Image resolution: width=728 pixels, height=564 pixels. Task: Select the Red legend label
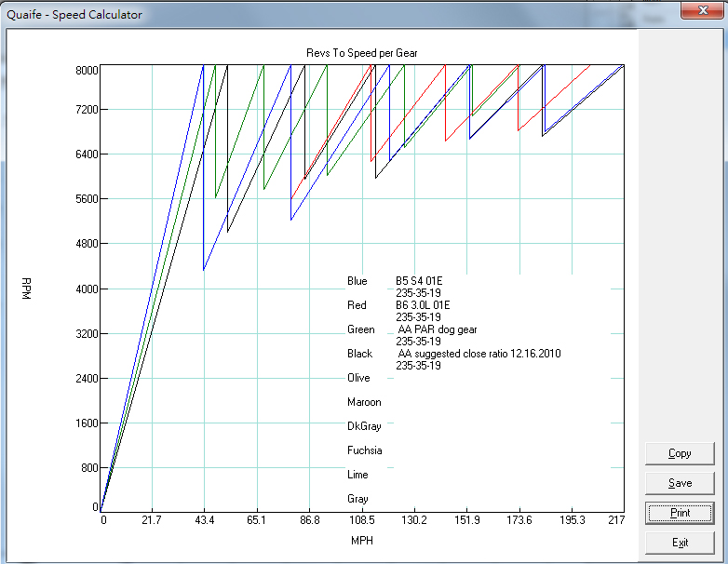[x=357, y=305]
